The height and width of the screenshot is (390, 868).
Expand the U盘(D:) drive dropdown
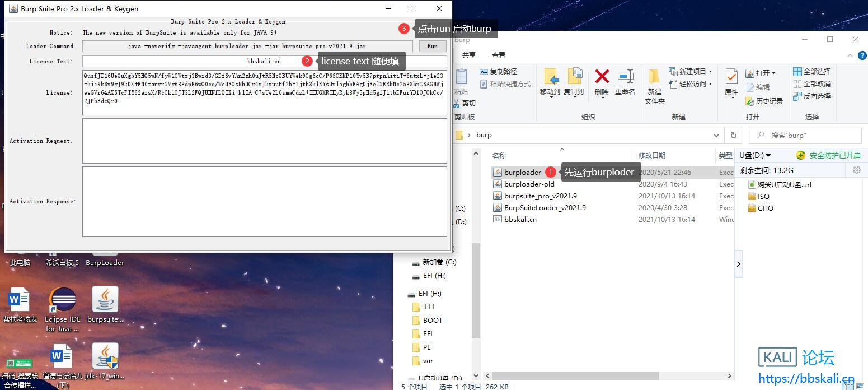pos(768,155)
